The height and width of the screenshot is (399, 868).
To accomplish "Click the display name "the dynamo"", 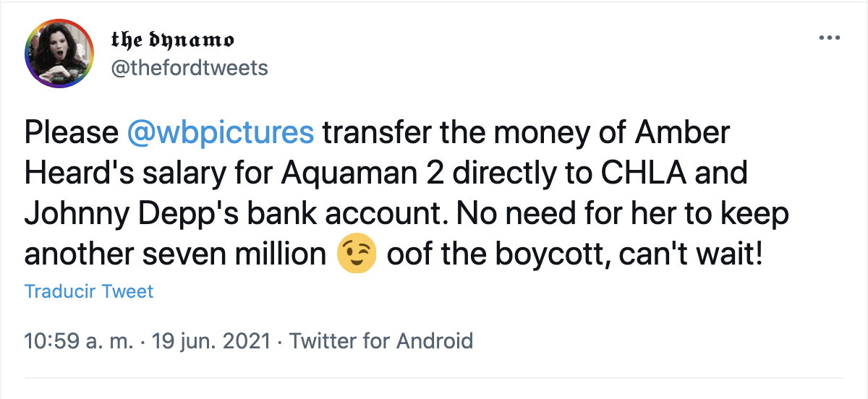I will point(171,40).
